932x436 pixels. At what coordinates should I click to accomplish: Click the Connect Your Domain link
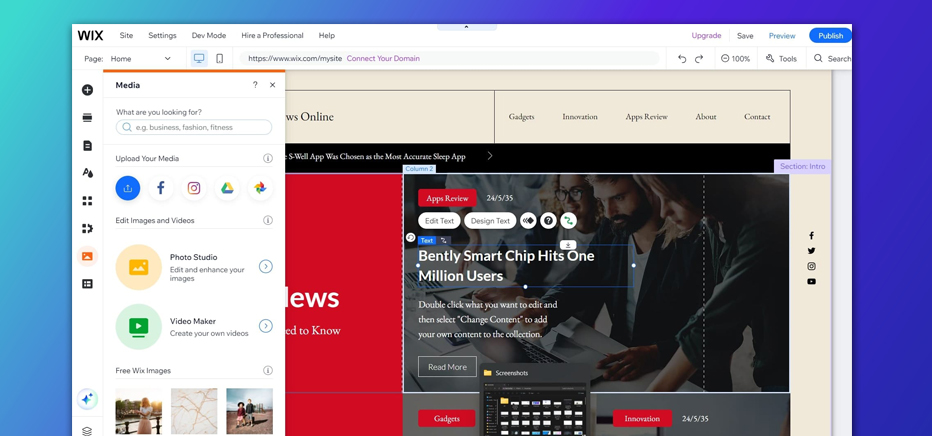pyautogui.click(x=383, y=59)
